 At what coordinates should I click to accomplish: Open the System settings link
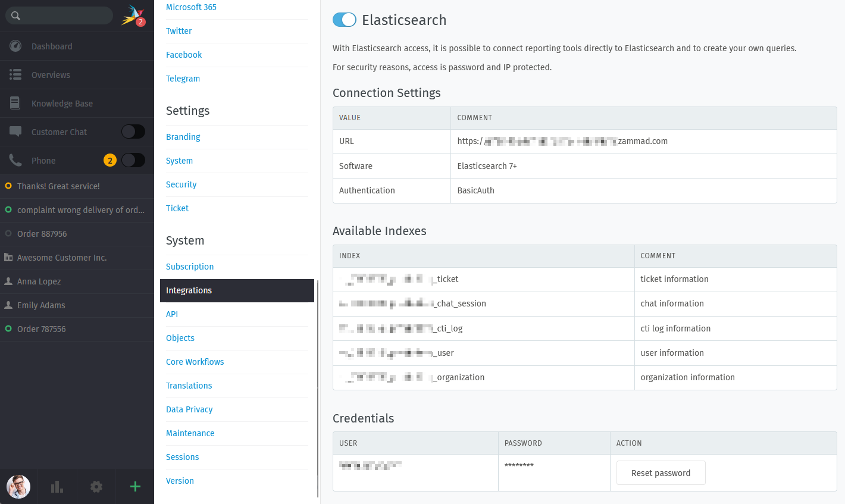[179, 161]
